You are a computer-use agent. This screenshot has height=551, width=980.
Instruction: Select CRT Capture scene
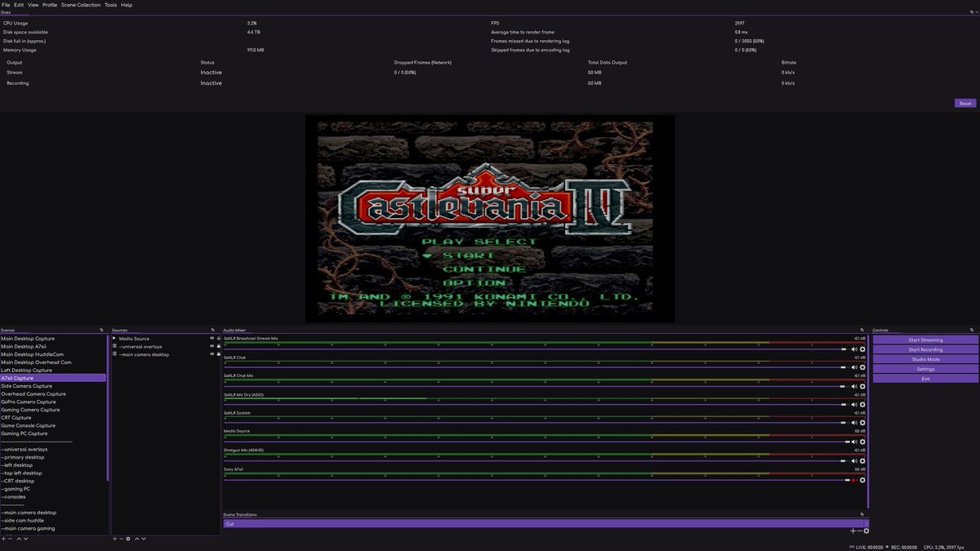[53, 418]
